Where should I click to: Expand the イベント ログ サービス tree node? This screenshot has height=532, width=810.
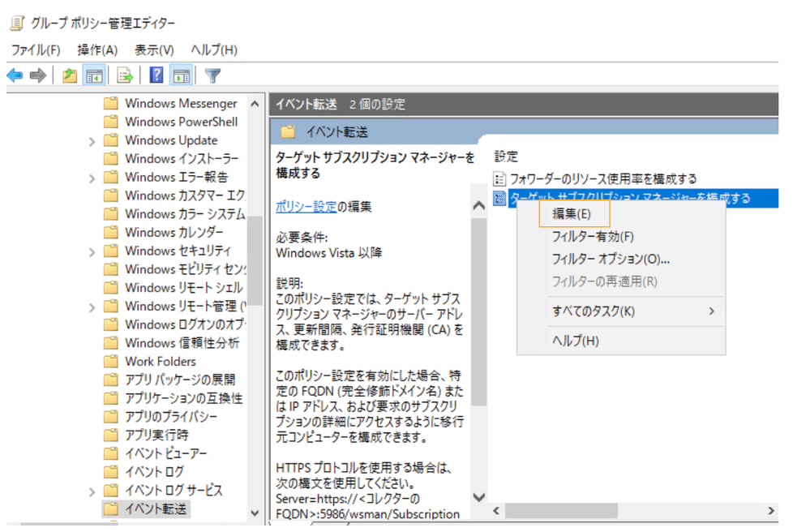coord(92,491)
